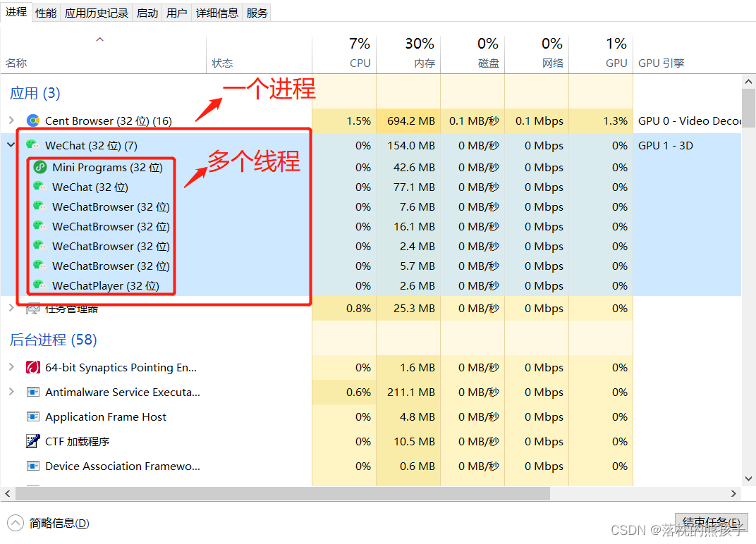Click the Application Frame Host icon
This screenshot has width=756, height=544.
click(32, 416)
